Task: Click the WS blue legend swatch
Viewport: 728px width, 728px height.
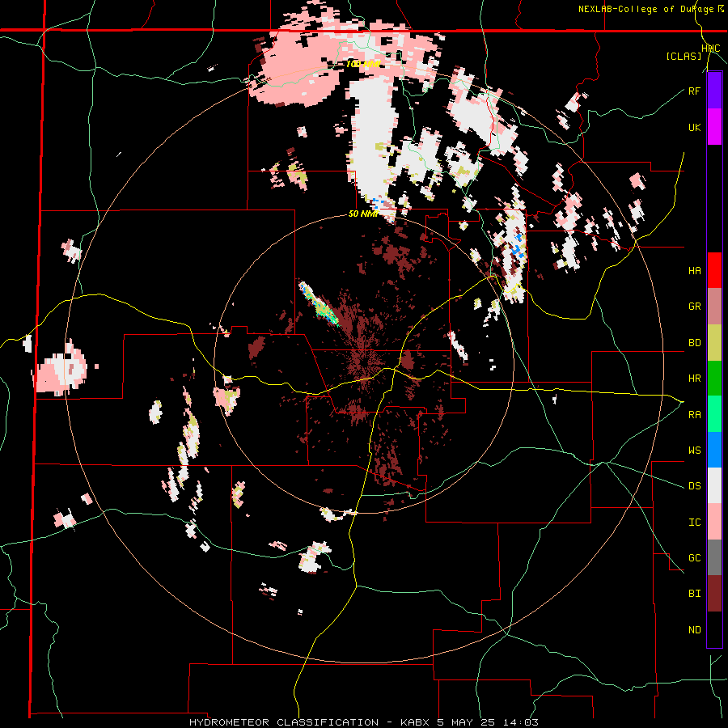Action: tap(714, 450)
